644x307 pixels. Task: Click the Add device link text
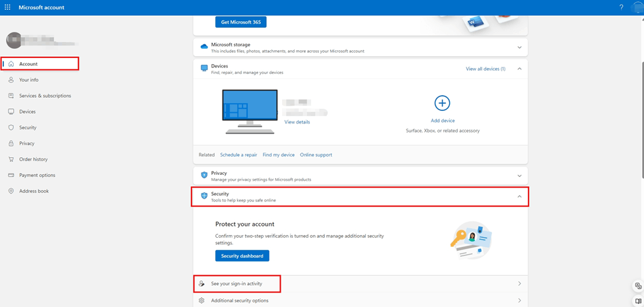443,121
